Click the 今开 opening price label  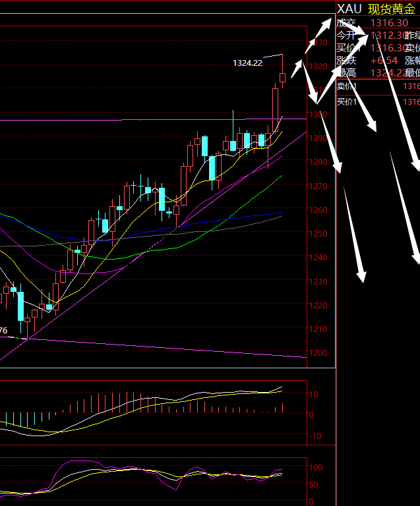click(345, 35)
